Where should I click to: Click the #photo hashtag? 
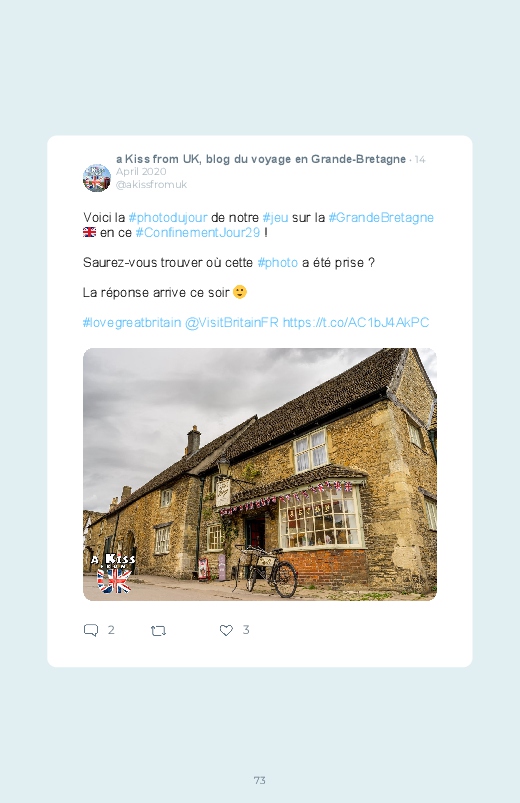pyautogui.click(x=278, y=263)
